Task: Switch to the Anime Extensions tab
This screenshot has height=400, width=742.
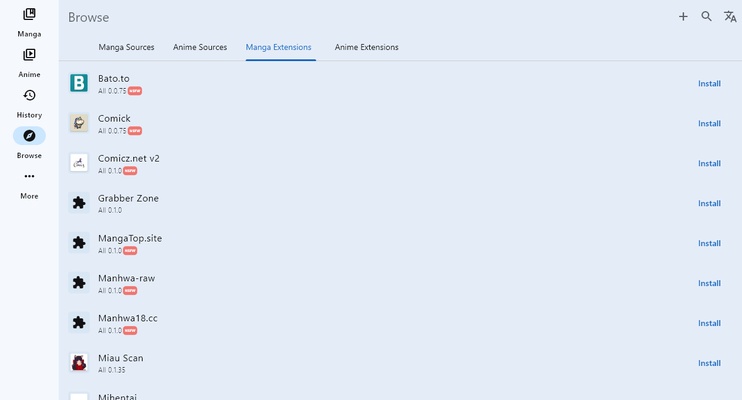Action: pyautogui.click(x=366, y=47)
